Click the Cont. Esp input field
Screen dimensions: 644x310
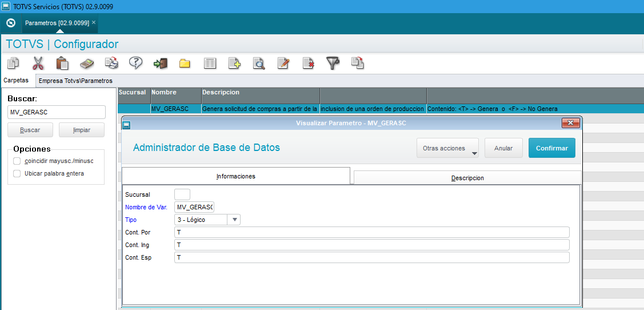tap(371, 258)
